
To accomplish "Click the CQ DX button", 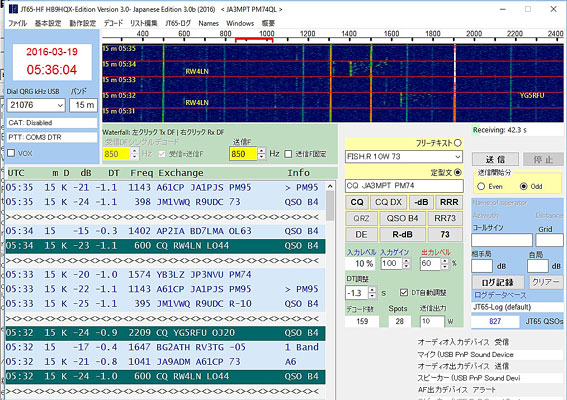I will click(388, 202).
